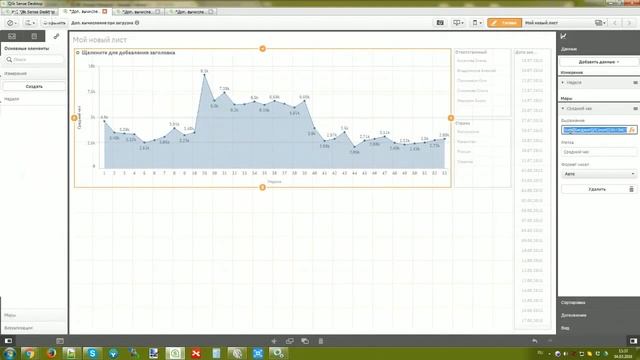
Task: Click the properties panel chart icon
Action: tap(564, 36)
